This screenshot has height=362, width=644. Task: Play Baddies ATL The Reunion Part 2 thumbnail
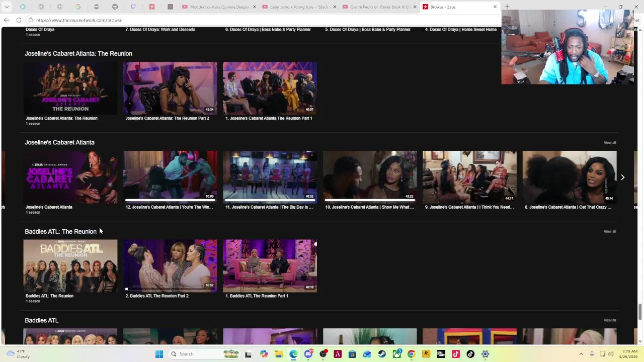click(x=170, y=266)
